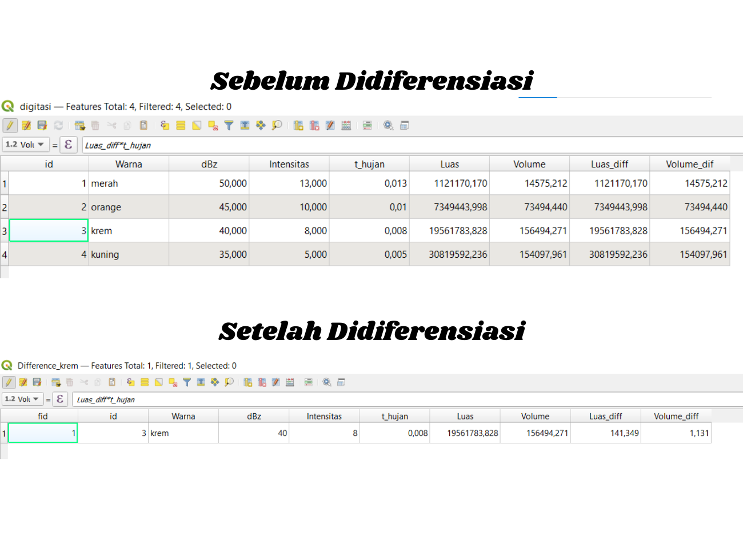
Task: Open field dropdown in Difference_krem table
Action: 23,399
